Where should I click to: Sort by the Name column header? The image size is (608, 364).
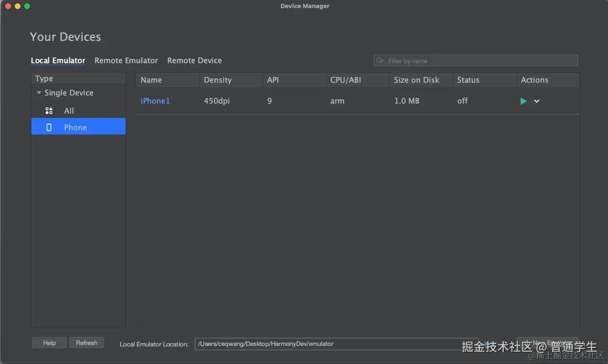click(167, 80)
